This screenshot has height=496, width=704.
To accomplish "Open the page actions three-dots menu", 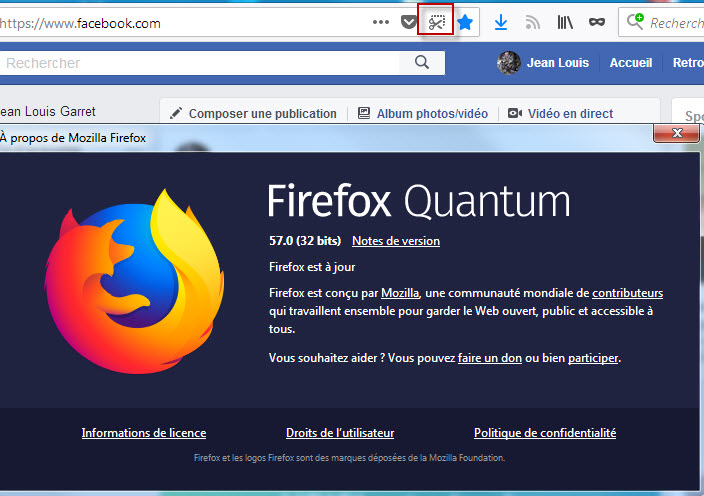I will pyautogui.click(x=381, y=22).
